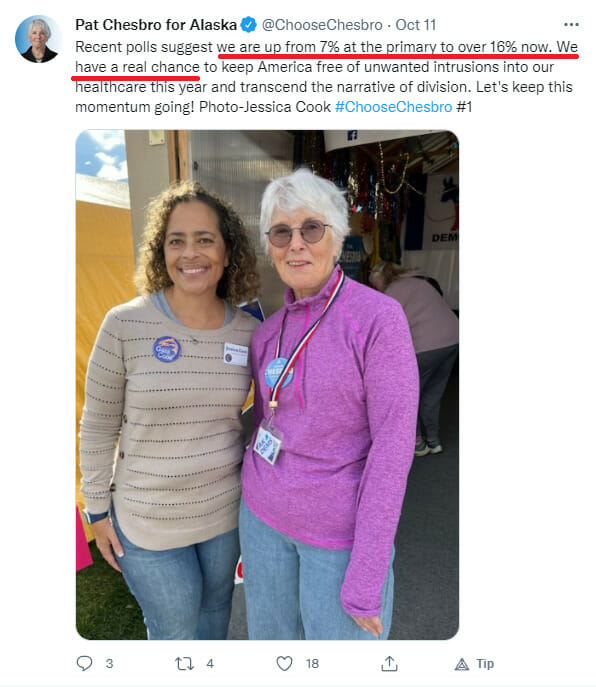Click the Photo-Jessica Cook credit text

pos(265,107)
